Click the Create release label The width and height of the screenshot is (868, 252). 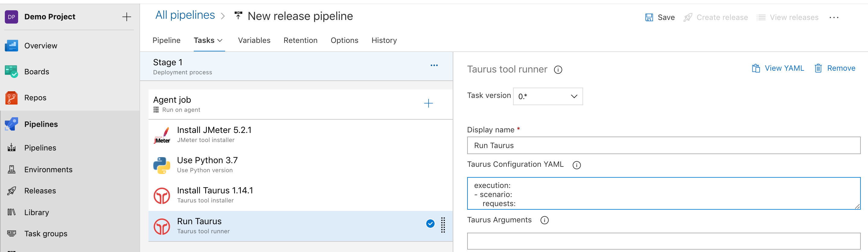pos(722,18)
